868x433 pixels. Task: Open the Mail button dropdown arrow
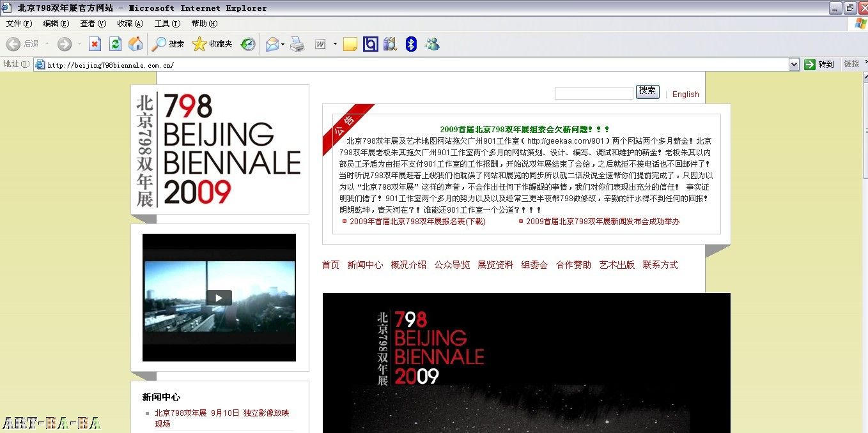[x=283, y=44]
